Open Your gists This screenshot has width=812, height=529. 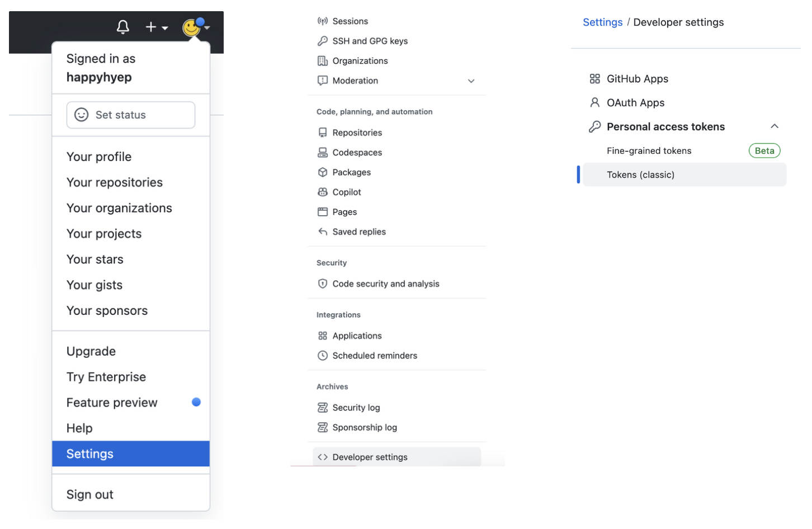(95, 285)
